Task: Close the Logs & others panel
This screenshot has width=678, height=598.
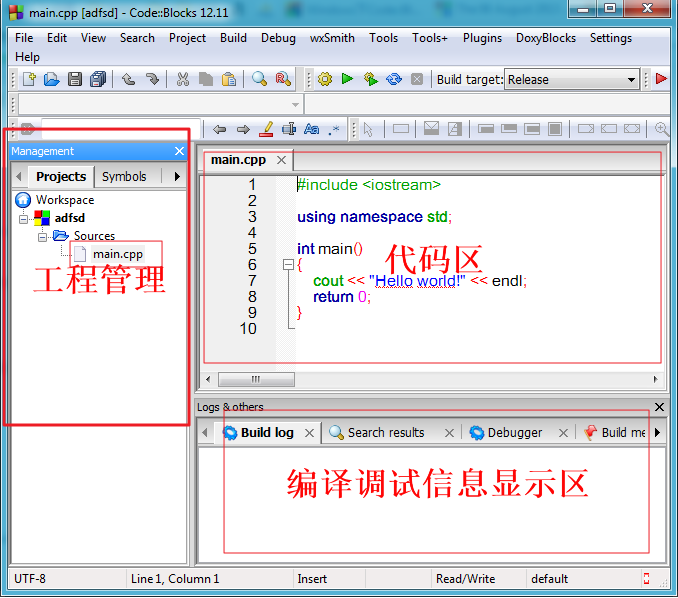Action: coord(659,407)
